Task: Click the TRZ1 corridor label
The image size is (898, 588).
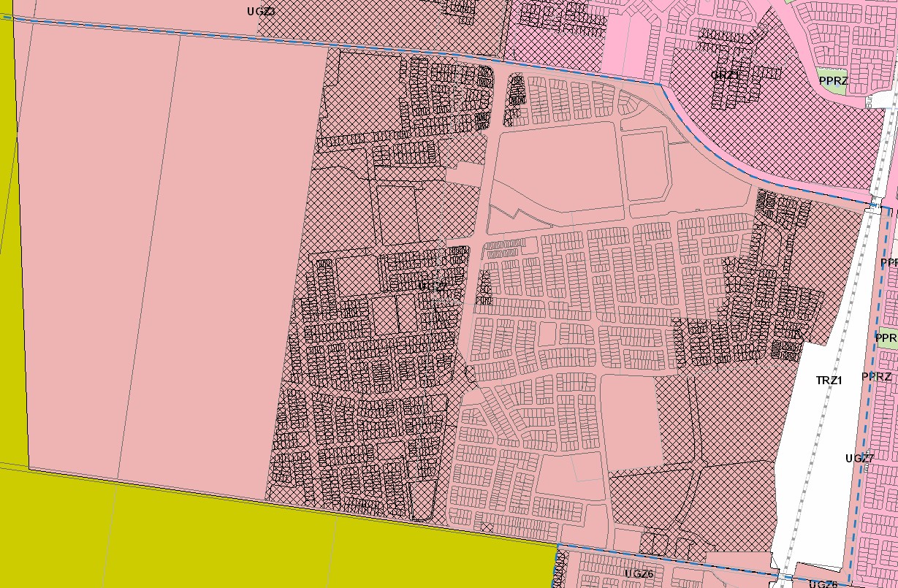Action: click(x=829, y=381)
